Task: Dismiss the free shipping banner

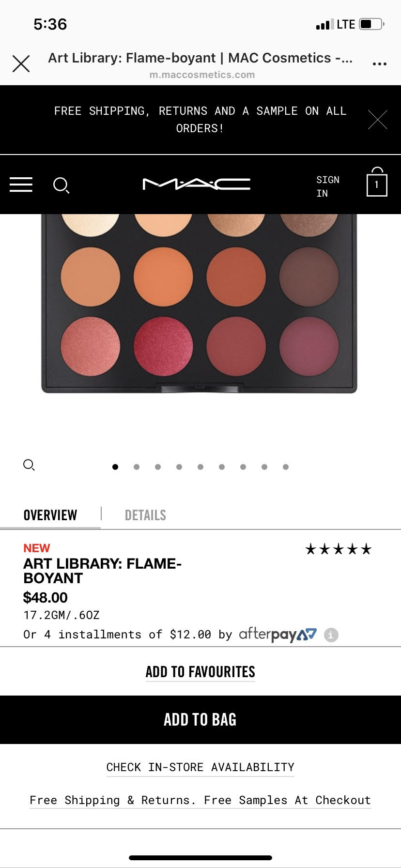Action: (377, 120)
